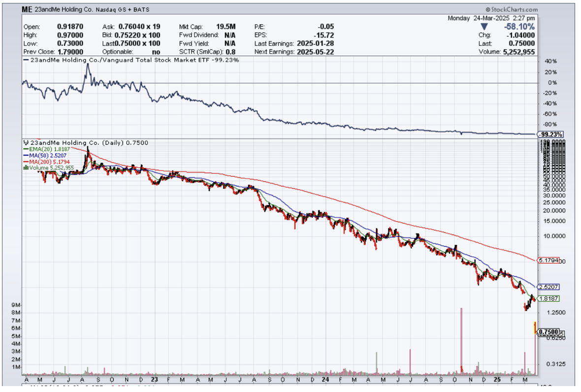581x392 pixels.
Task: Click the blue MA(50) legend entry
Action: 42,155
